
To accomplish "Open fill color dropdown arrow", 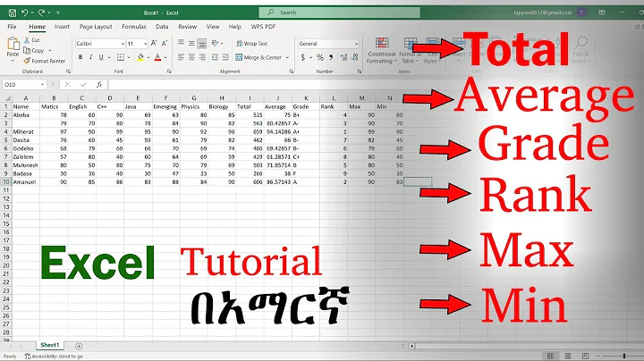I will tap(148, 57).
